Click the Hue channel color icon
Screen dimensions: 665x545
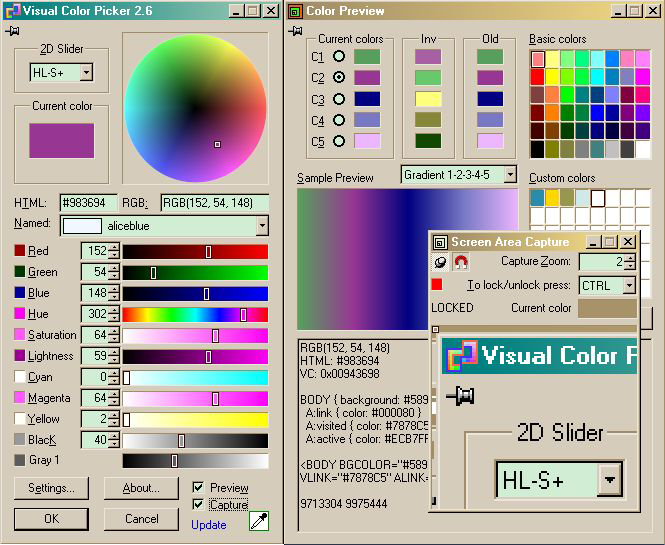pyautogui.click(x=20, y=313)
